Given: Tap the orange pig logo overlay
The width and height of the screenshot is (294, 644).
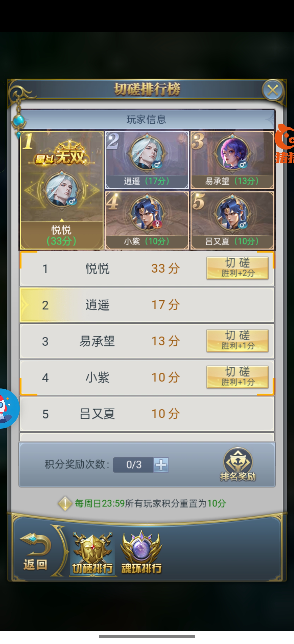Looking at the screenshot, I should (285, 144).
